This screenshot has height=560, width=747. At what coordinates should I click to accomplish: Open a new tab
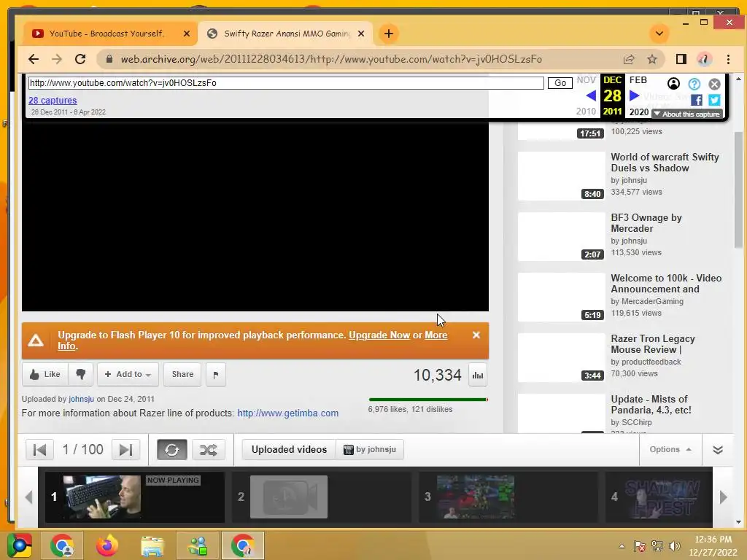[x=389, y=34]
